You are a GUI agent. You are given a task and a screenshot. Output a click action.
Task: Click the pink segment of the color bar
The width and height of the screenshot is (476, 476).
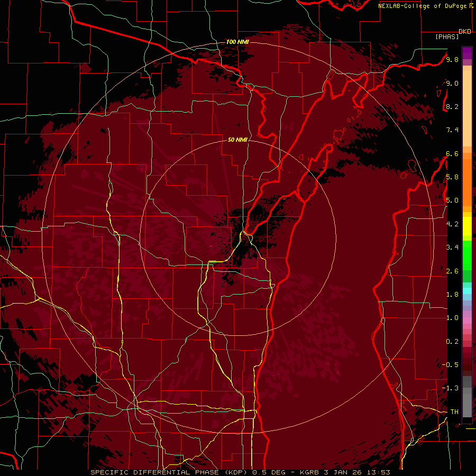tap(467, 321)
